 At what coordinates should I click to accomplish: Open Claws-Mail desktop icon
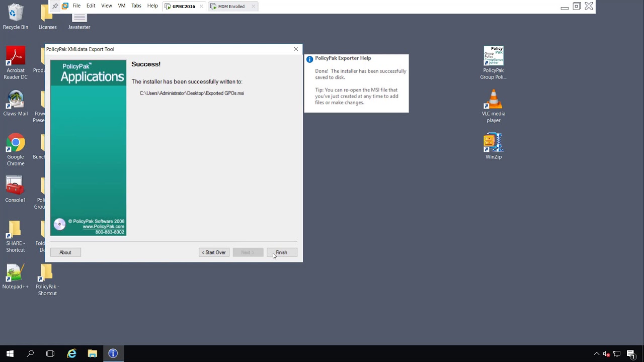pyautogui.click(x=15, y=103)
